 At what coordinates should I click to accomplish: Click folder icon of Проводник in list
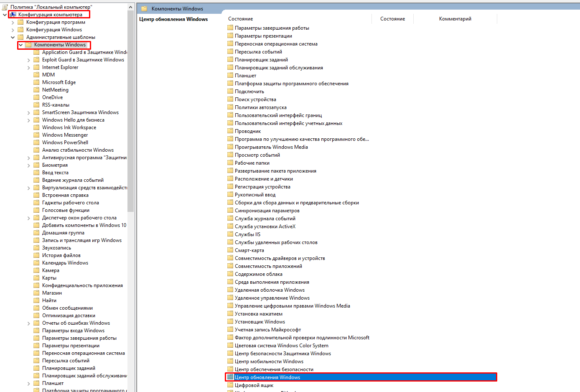(230, 131)
